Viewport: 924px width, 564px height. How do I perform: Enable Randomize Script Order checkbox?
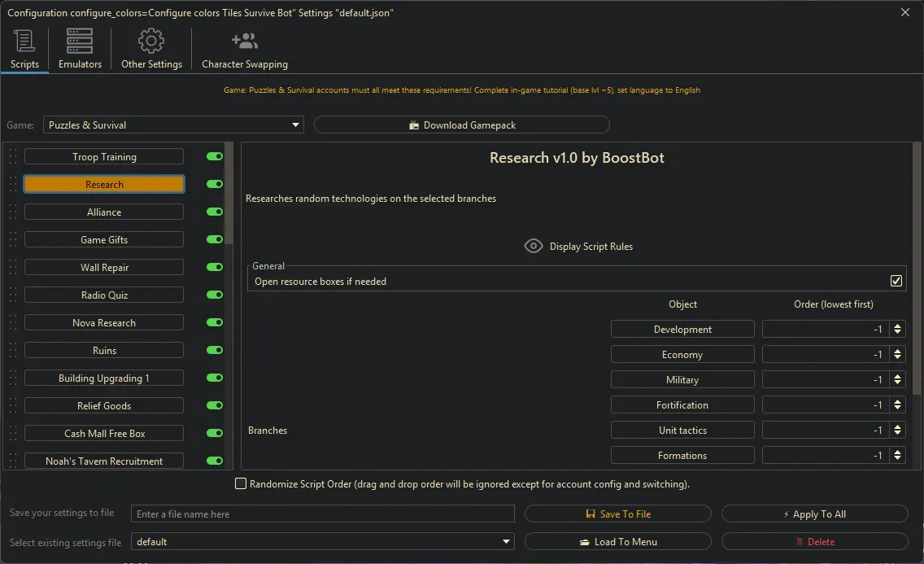pos(241,484)
